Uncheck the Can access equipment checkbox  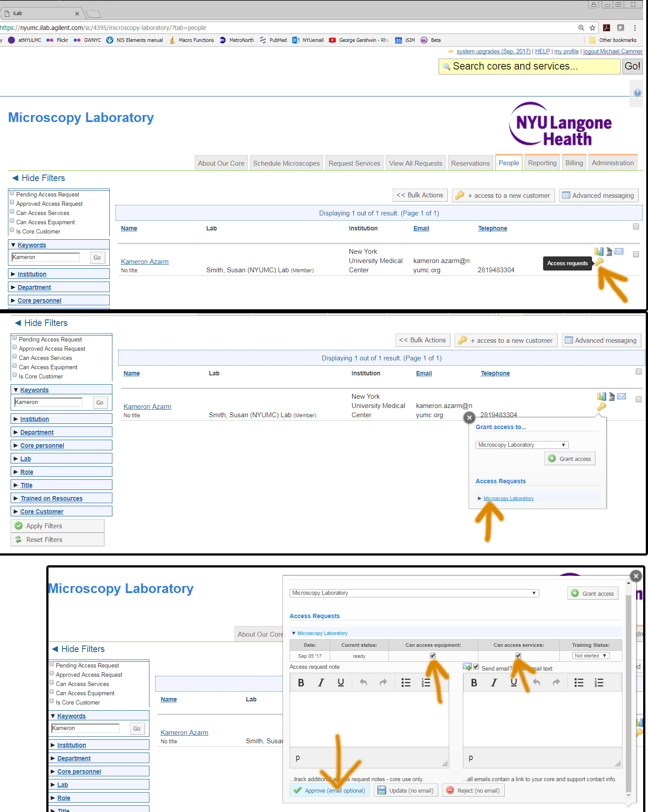click(x=433, y=656)
